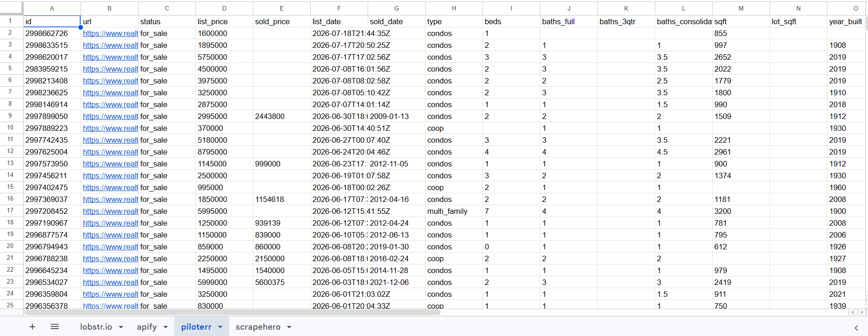Switch to the apify sheet tab
Image resolution: width=868 pixels, height=336 pixels.
[147, 327]
